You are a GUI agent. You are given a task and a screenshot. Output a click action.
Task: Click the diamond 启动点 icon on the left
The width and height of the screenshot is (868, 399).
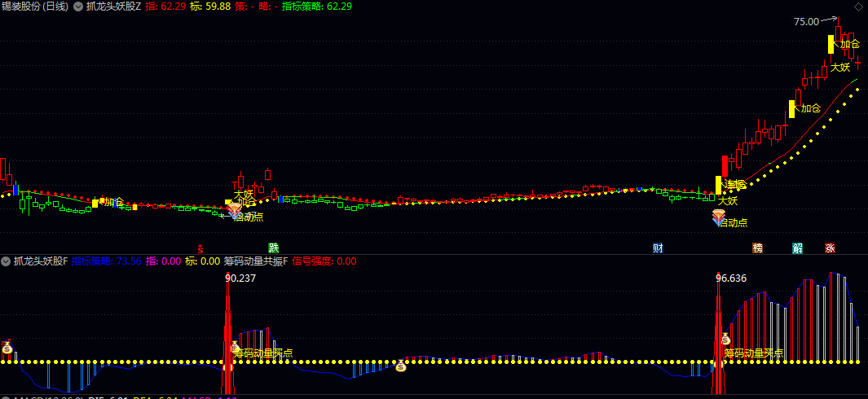tap(234, 210)
